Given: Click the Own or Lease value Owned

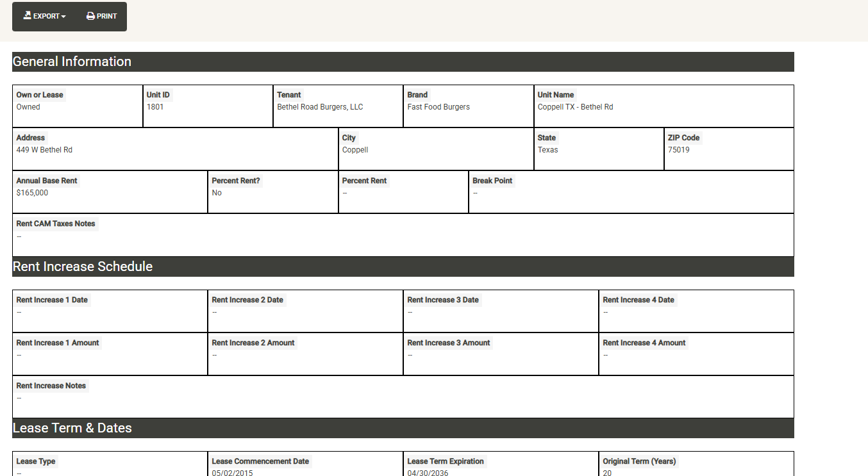Looking at the screenshot, I should click(28, 107).
